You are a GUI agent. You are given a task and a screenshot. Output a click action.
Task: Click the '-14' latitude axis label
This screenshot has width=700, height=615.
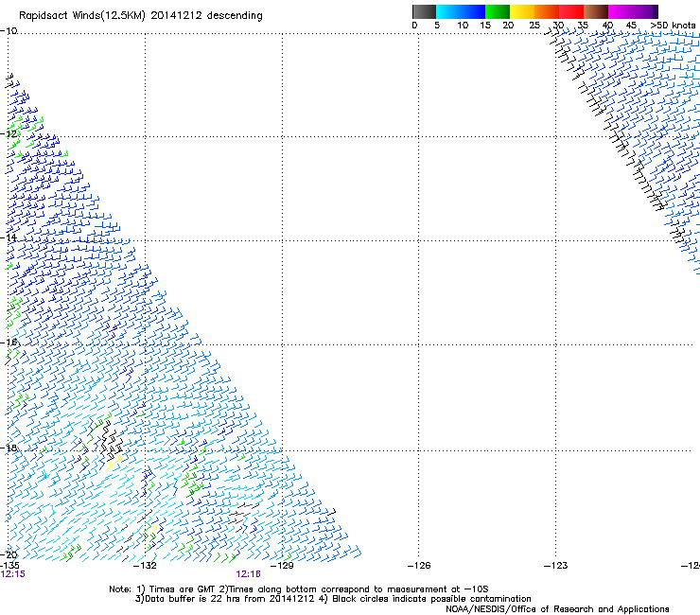click(9, 237)
